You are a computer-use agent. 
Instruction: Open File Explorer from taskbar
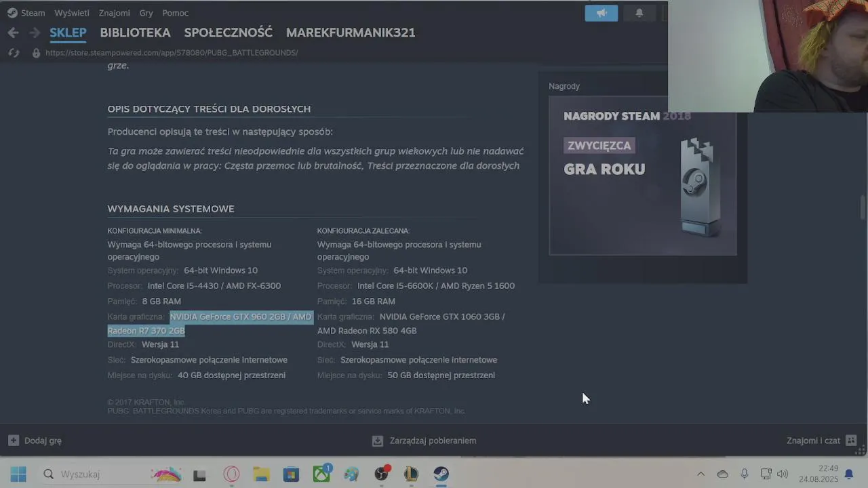click(x=261, y=474)
